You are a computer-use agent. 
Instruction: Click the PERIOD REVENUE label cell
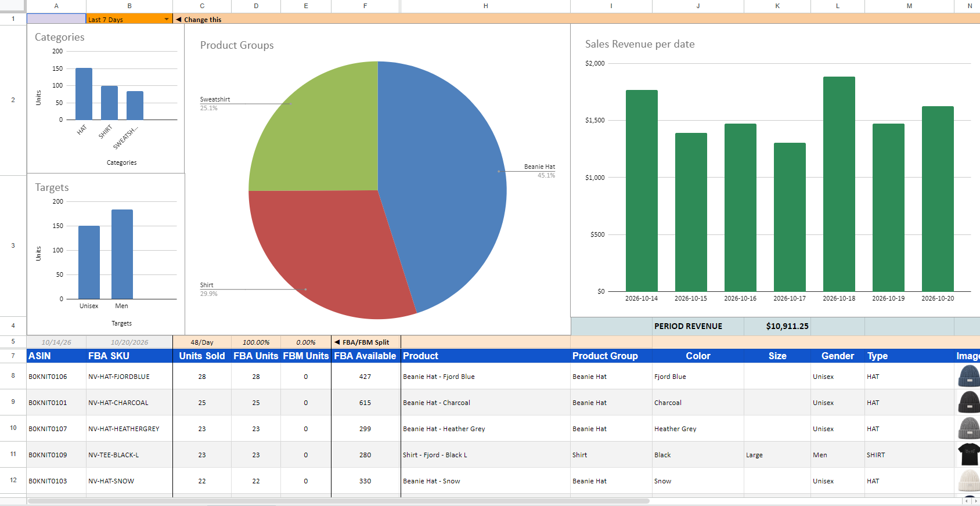tap(698, 326)
